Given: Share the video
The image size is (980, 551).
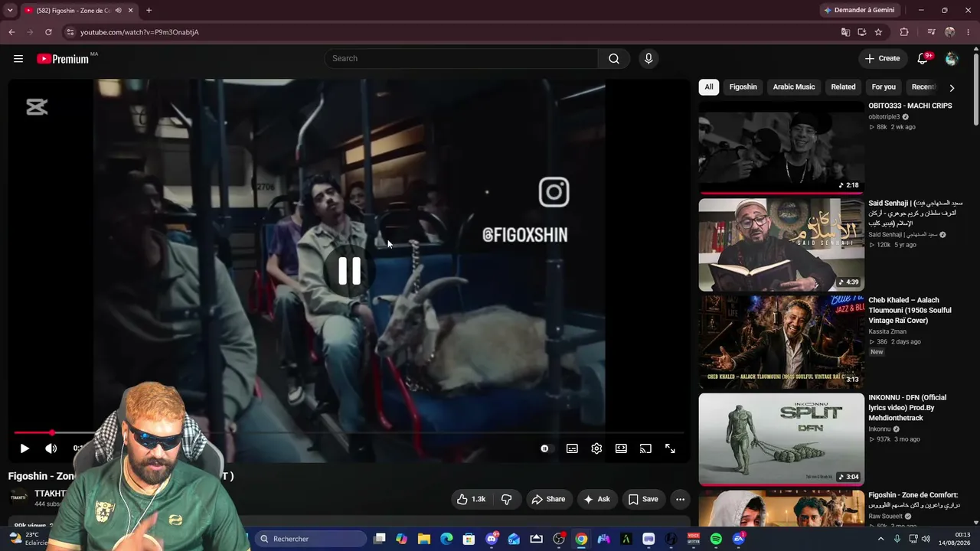Looking at the screenshot, I should coord(548,500).
